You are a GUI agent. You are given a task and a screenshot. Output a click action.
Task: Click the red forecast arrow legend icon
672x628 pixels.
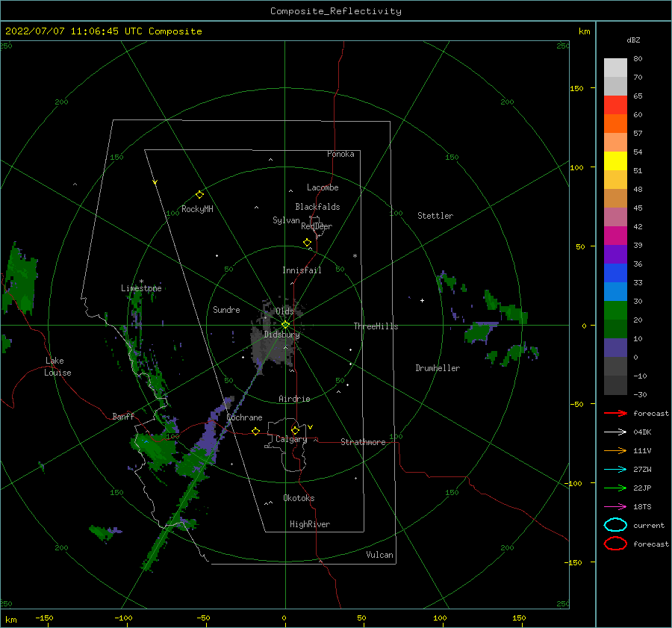615,413
